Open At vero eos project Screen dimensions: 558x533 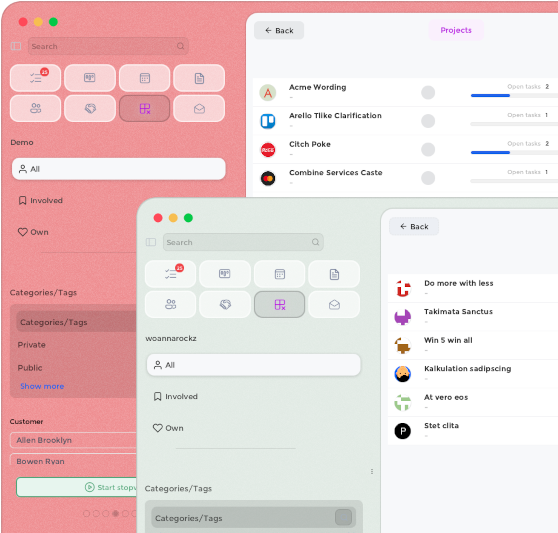[446, 397]
